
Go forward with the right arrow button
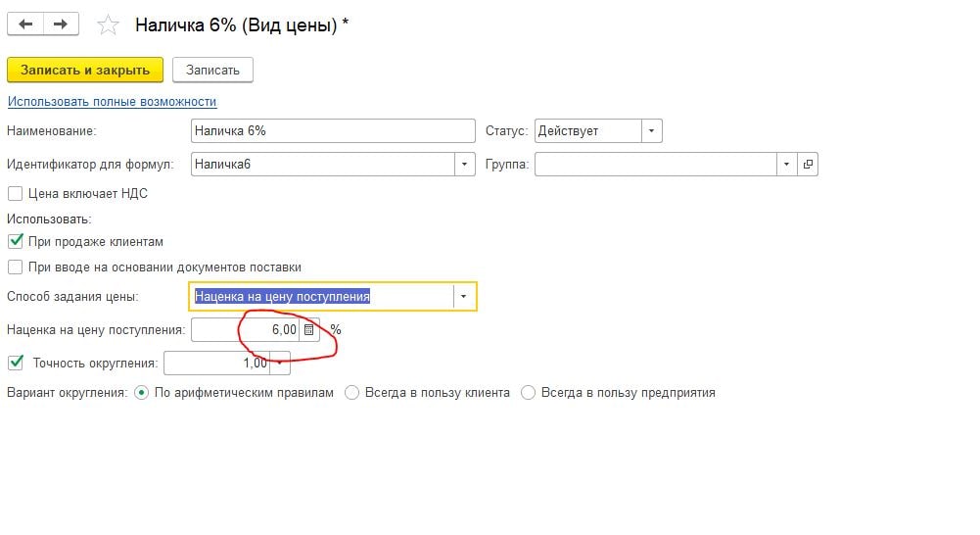pyautogui.click(x=61, y=24)
